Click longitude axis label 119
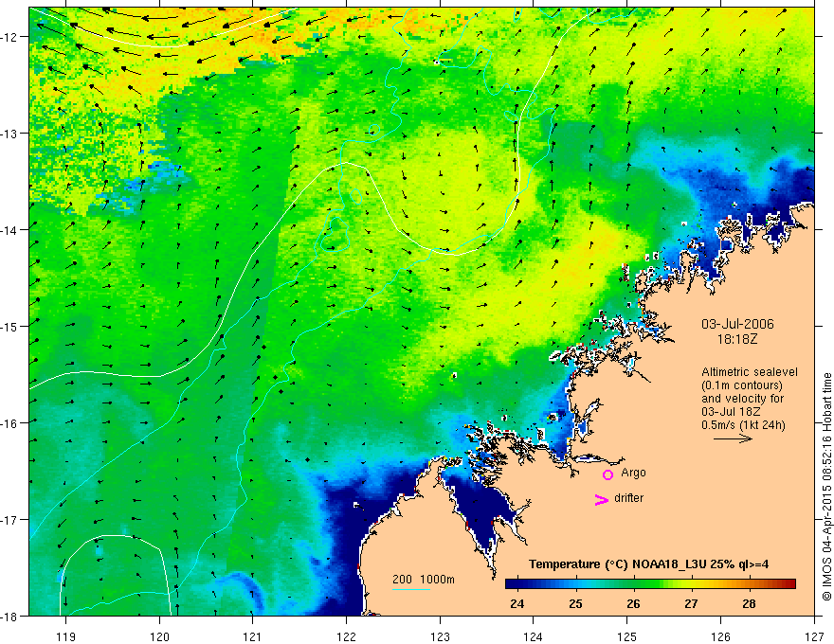 tap(66, 636)
